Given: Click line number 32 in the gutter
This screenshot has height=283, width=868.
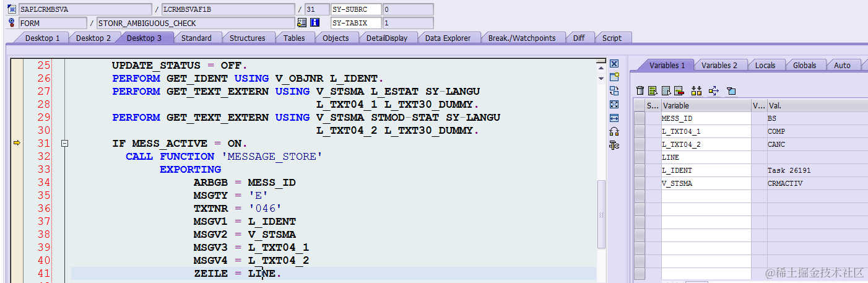Looking at the screenshot, I should tap(43, 156).
